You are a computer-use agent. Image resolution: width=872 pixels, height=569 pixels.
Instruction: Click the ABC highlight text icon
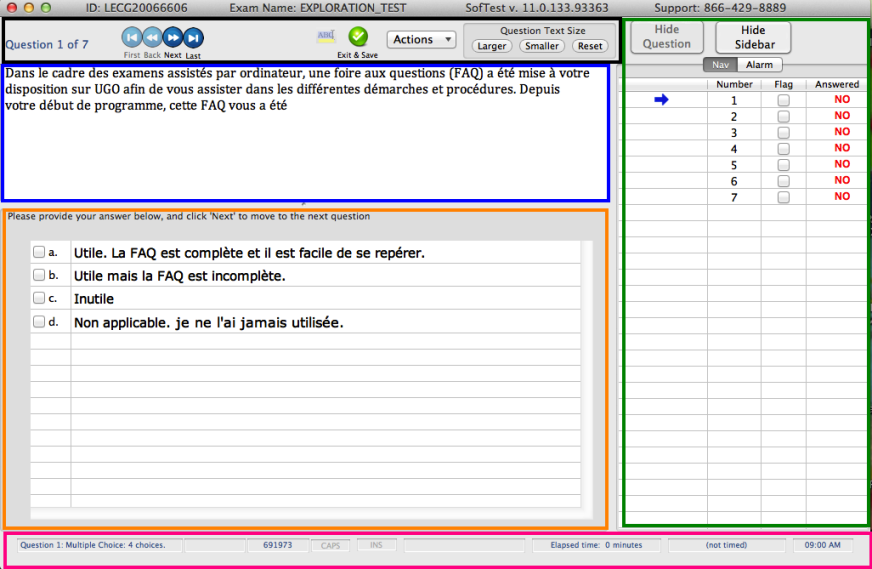(326, 37)
